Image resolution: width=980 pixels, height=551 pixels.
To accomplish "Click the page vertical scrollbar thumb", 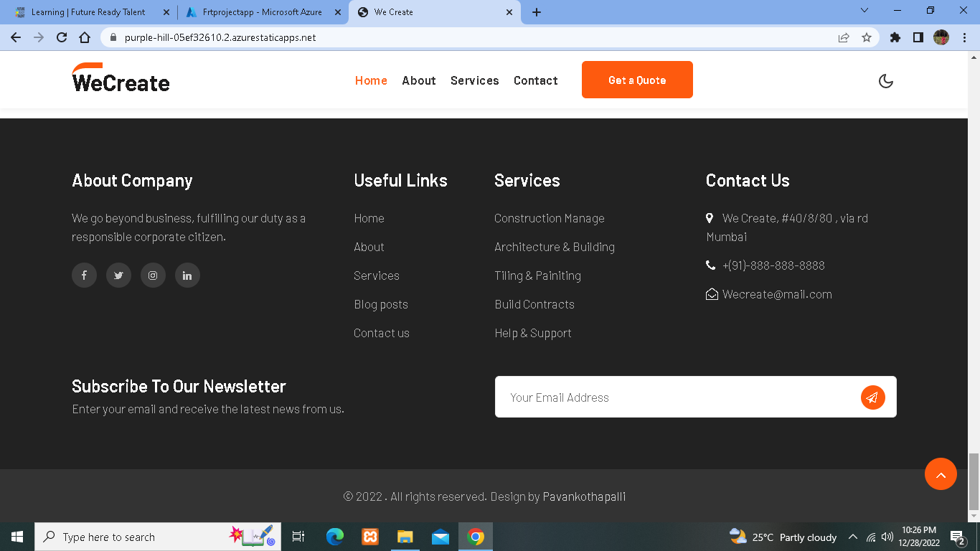I will pos(974,481).
